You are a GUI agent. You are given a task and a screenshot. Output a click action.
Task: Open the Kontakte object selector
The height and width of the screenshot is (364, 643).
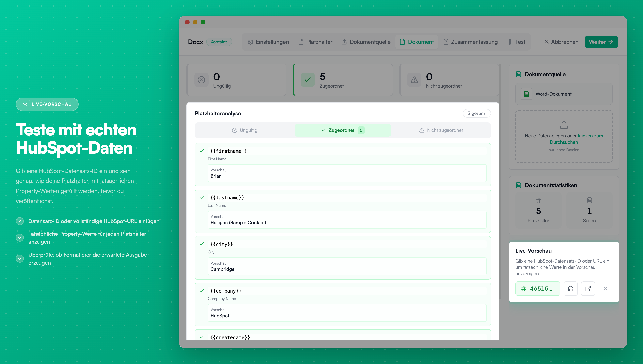point(219,42)
